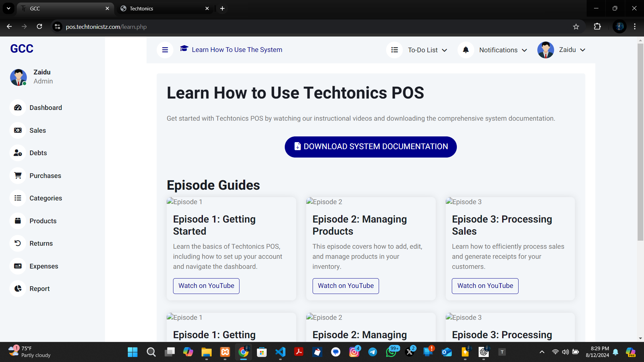This screenshot has height=362, width=644.
Task: Open the Debts sidebar icon
Action: pyautogui.click(x=18, y=153)
